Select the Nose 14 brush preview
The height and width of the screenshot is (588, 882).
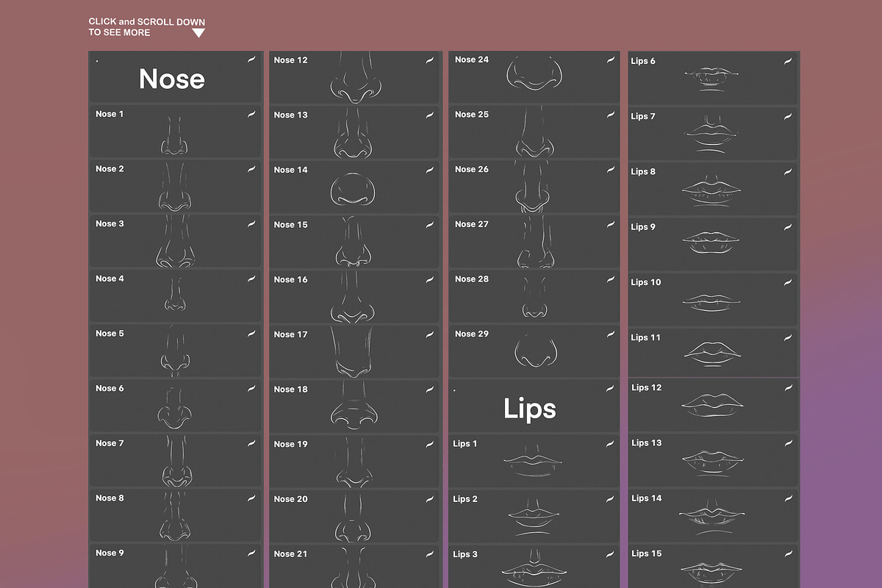pos(354,189)
